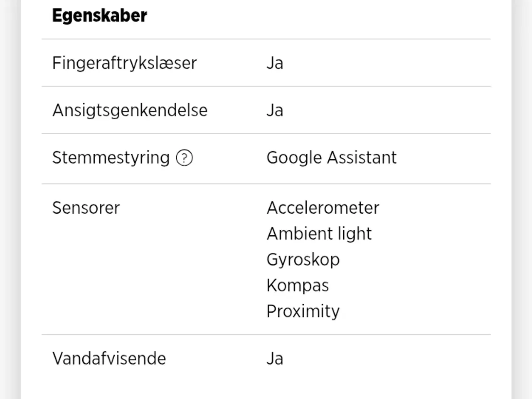Click the gray margin right of the card

pyautogui.click(x=522, y=199)
